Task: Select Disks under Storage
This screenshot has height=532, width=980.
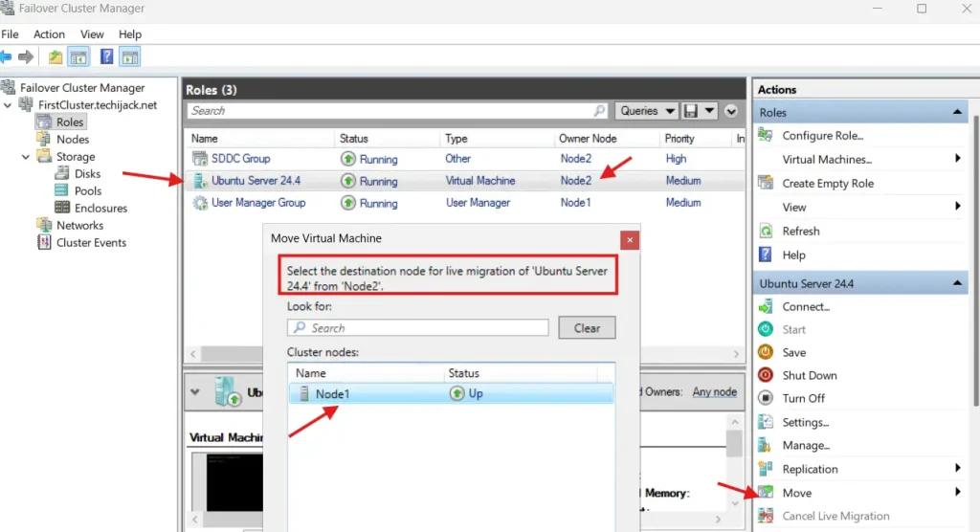Action: click(x=87, y=174)
